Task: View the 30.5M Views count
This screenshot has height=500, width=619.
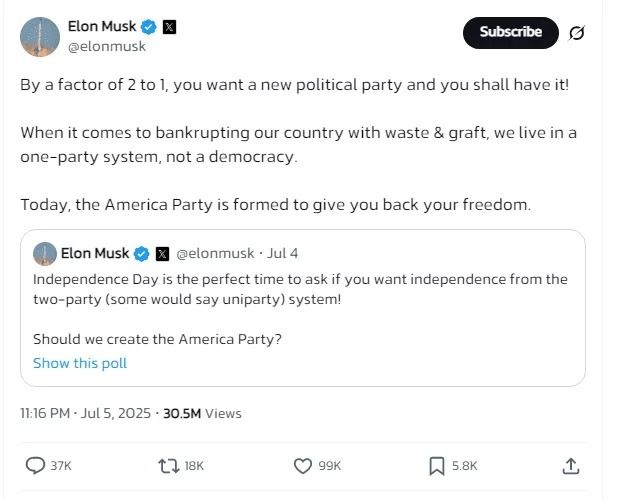Action: click(x=202, y=413)
